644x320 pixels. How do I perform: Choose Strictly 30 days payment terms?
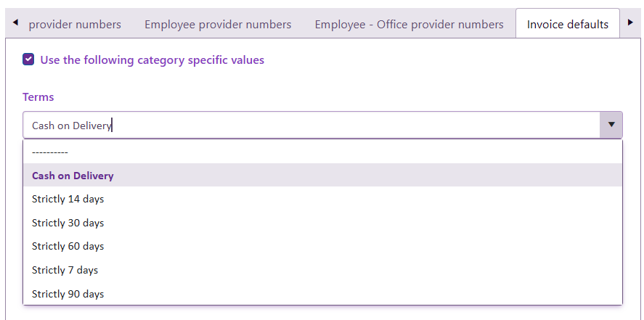point(68,223)
